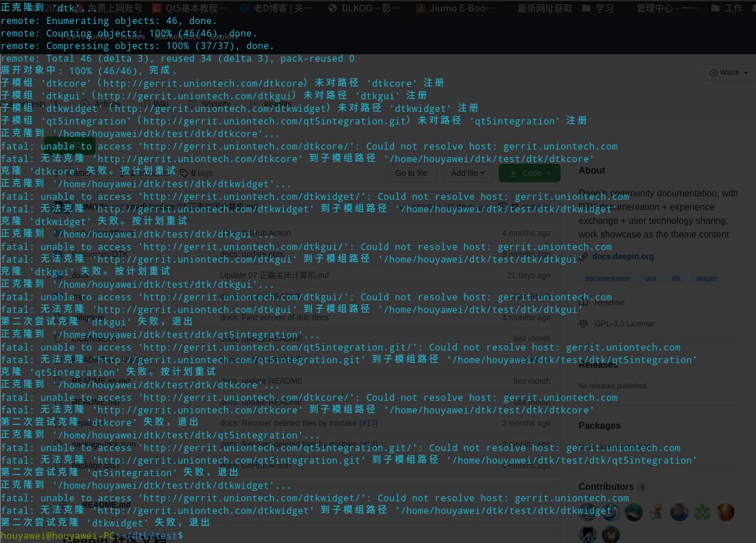
Task: Open the GPL-3.0 License link
Action: [617, 324]
